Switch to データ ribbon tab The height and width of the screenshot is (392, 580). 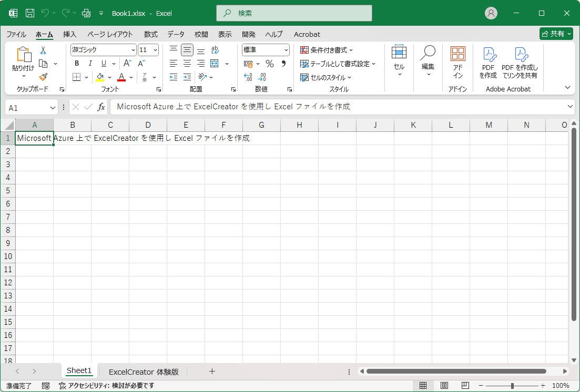pyautogui.click(x=176, y=34)
